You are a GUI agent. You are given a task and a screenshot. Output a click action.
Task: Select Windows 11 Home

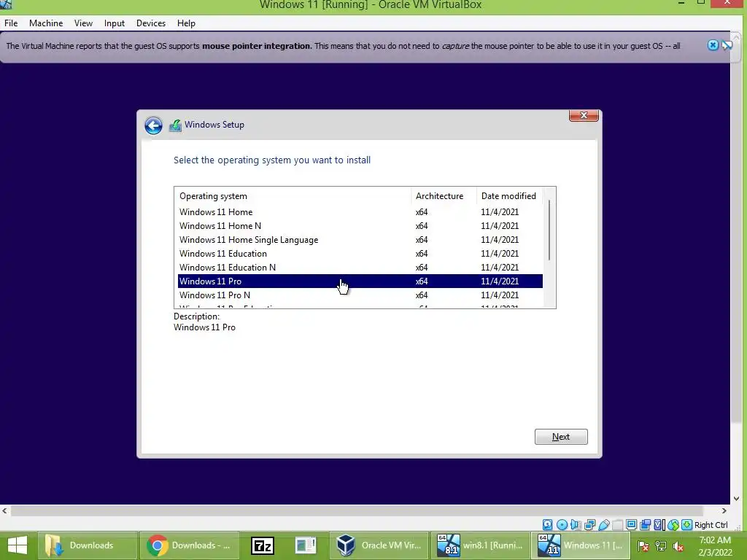pyautogui.click(x=360, y=212)
